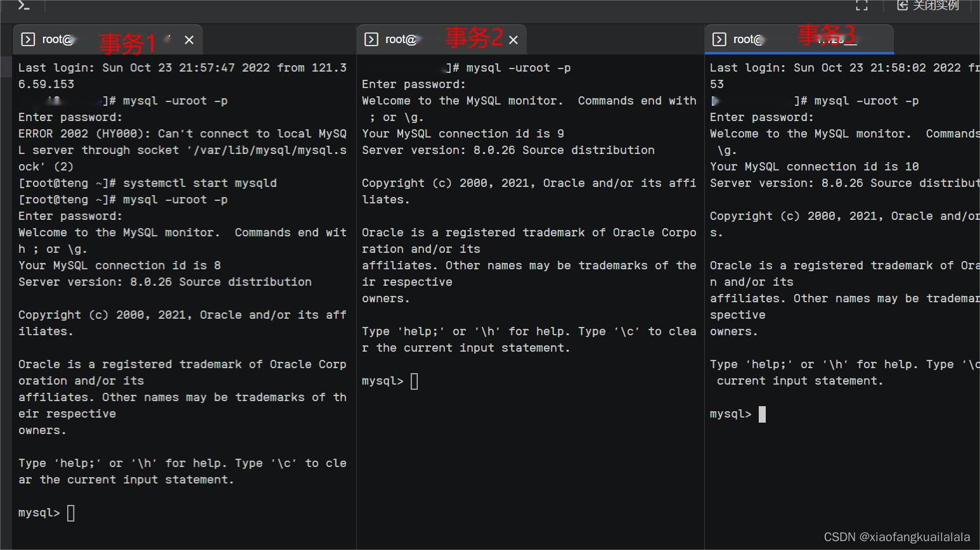Screen dimensions: 980x550
Task: Click the terminal icon on the first tab
Action: [28, 39]
